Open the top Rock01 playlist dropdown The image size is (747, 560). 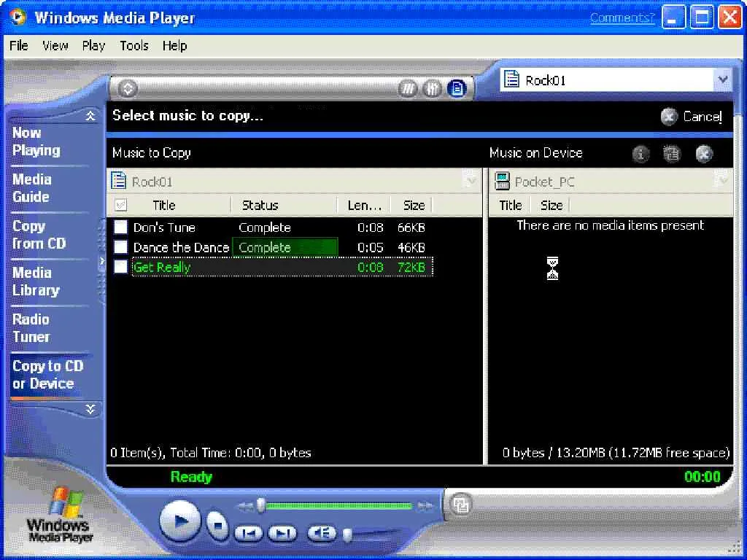[x=723, y=79]
